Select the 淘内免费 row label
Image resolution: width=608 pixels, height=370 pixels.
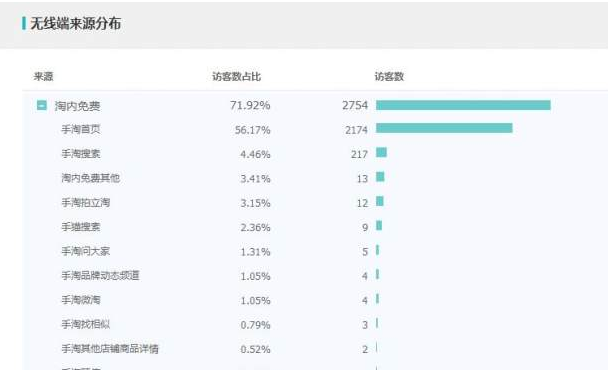point(77,105)
